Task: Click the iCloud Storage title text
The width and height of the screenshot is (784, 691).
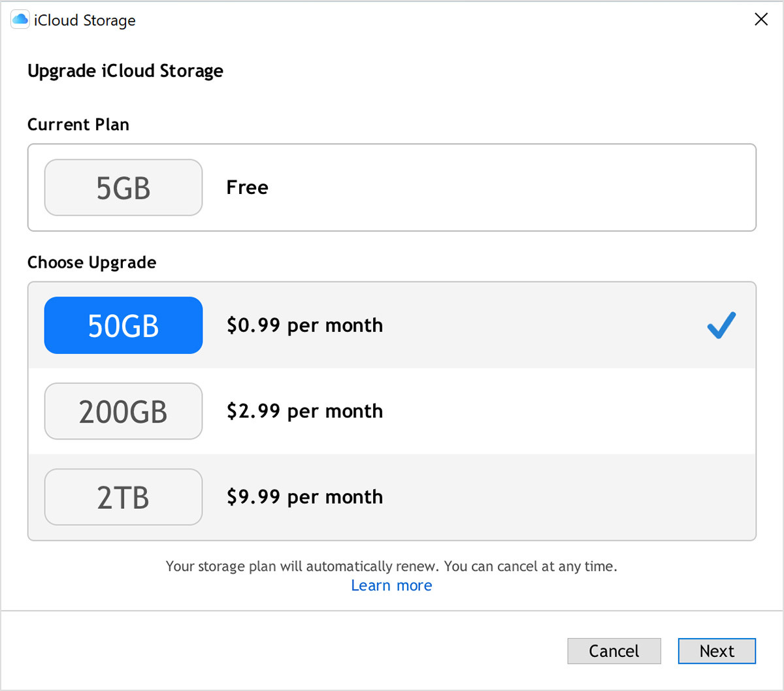Action: (x=84, y=20)
